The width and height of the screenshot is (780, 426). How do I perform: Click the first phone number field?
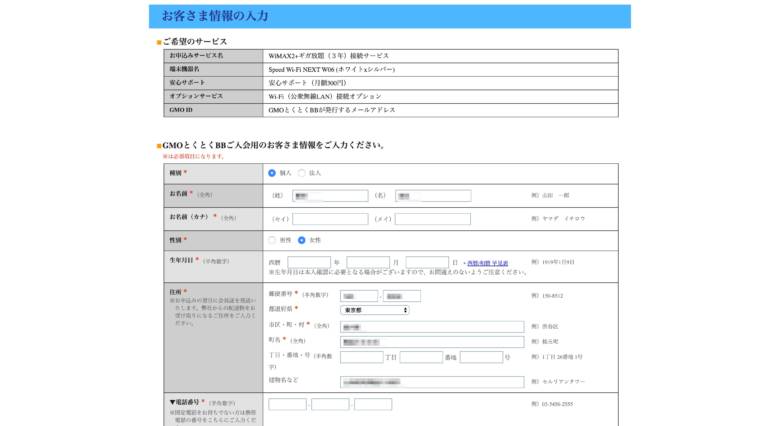288,404
